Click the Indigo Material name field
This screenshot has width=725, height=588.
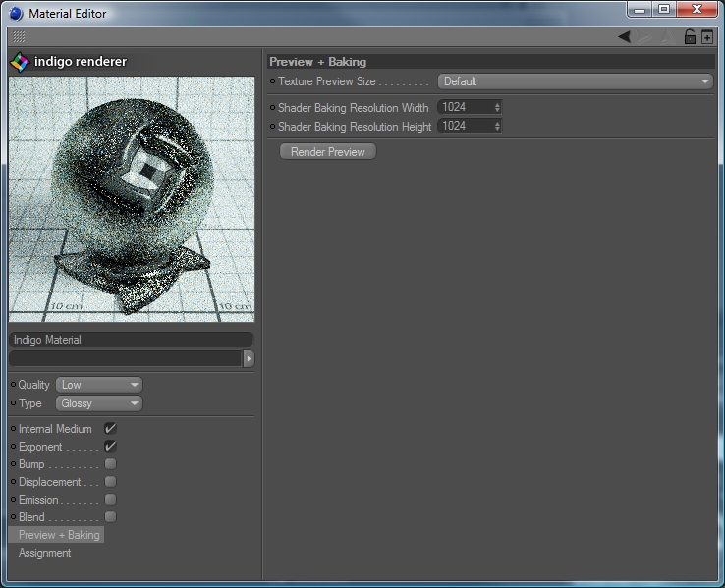(x=131, y=340)
